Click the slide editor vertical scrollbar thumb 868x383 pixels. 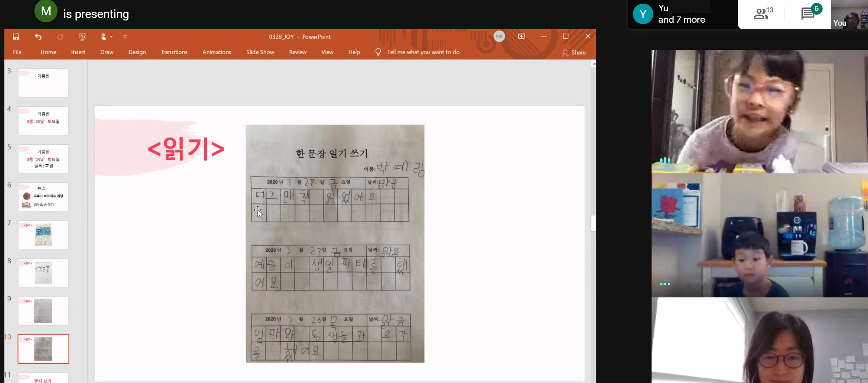(x=593, y=223)
